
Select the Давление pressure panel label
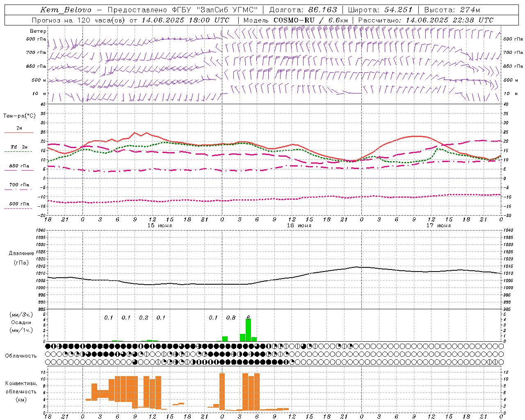[x=21, y=253]
